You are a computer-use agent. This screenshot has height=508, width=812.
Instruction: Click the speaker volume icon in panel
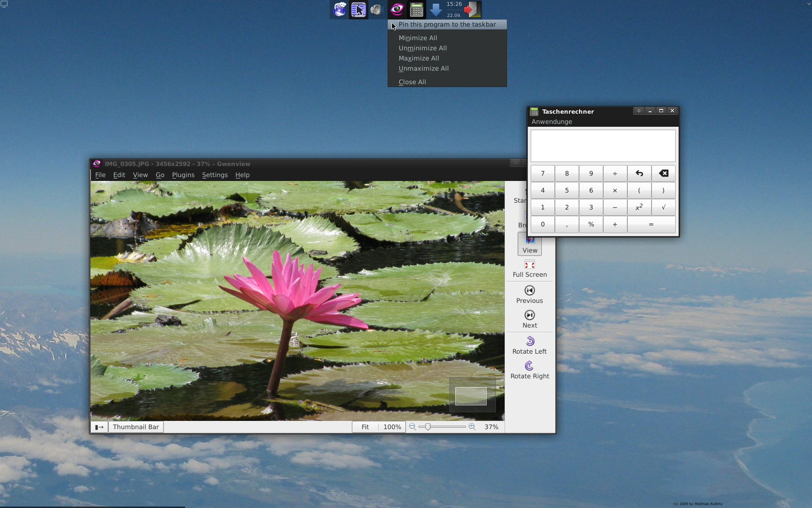[376, 9]
